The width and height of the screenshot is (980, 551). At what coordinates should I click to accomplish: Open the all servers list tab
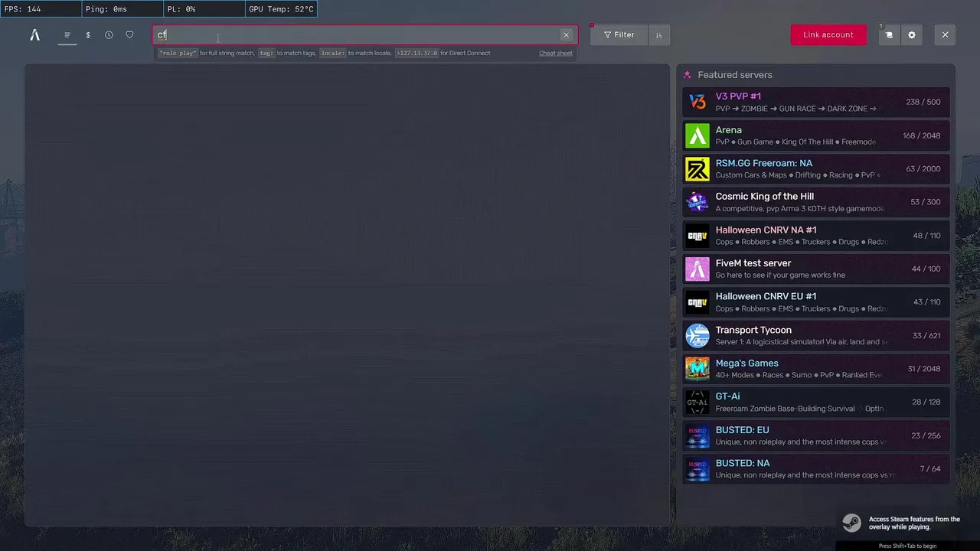pos(67,35)
